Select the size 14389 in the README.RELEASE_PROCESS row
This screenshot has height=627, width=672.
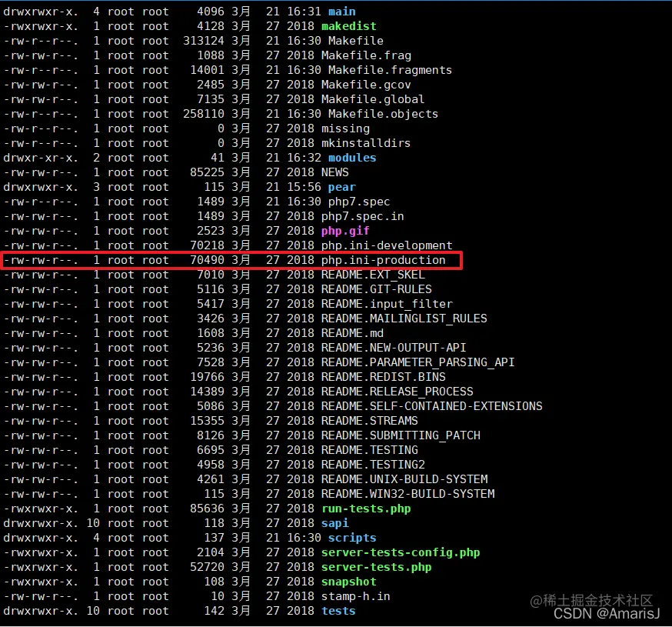click(x=207, y=392)
